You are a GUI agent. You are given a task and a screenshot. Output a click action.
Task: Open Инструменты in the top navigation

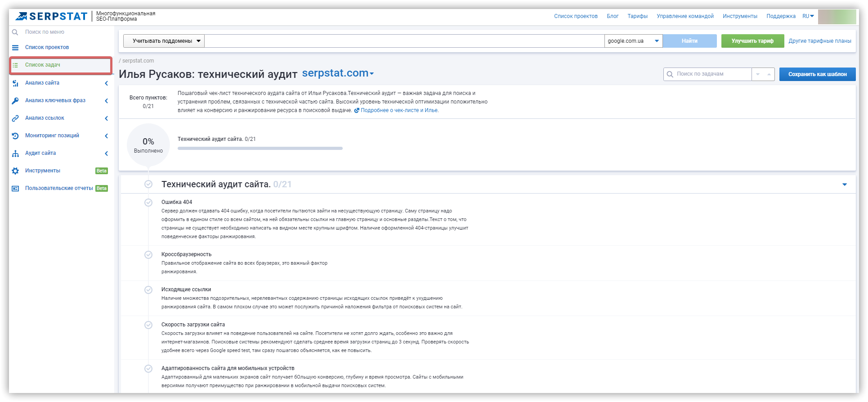click(x=740, y=16)
